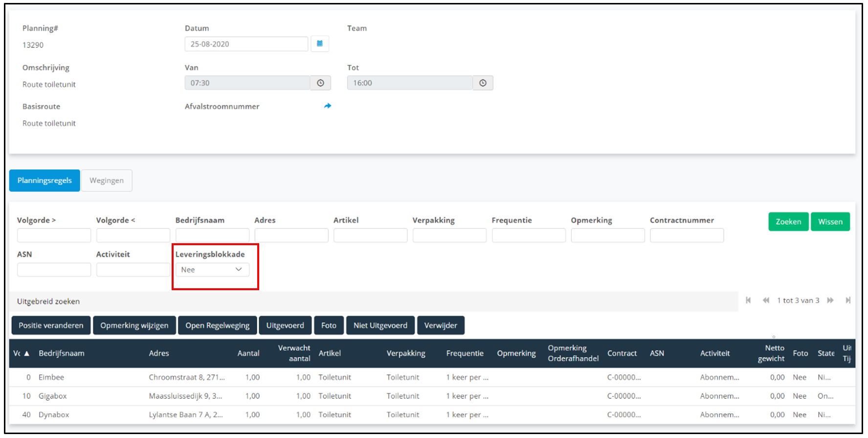Sort by Netto gewicht column header
The width and height of the screenshot is (868, 438).
[x=771, y=353]
